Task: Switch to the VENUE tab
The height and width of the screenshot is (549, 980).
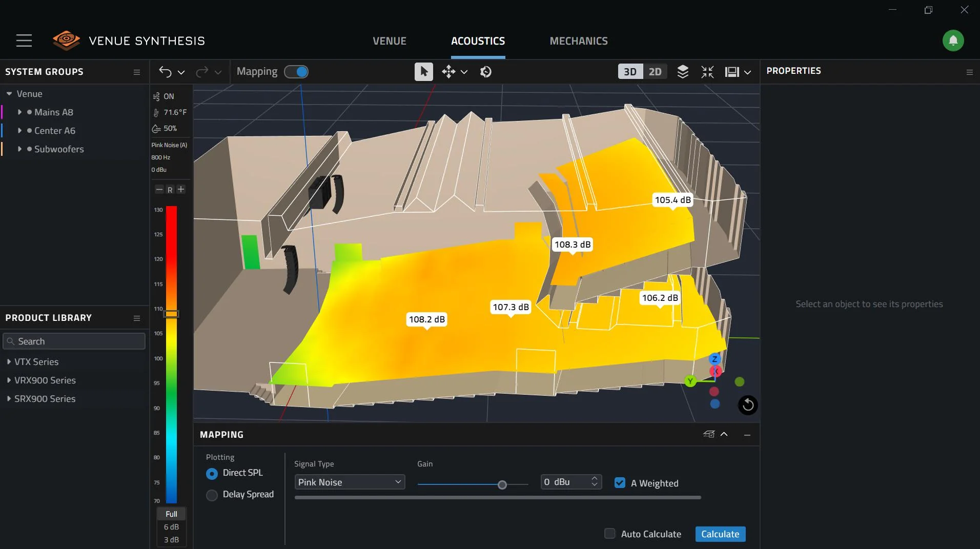Action: 389,41
